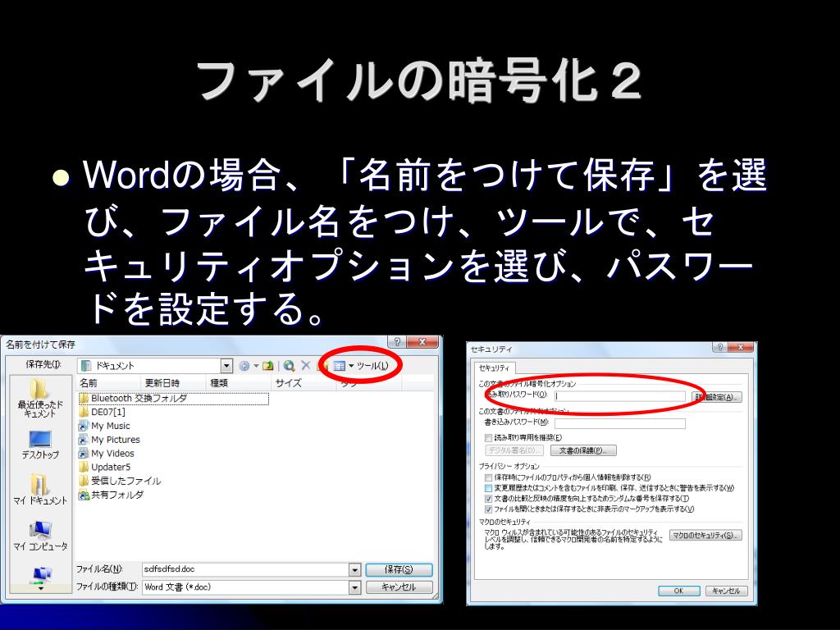Select the My Pictures shortcut
Viewport: 840px width, 630px height.
(109, 440)
